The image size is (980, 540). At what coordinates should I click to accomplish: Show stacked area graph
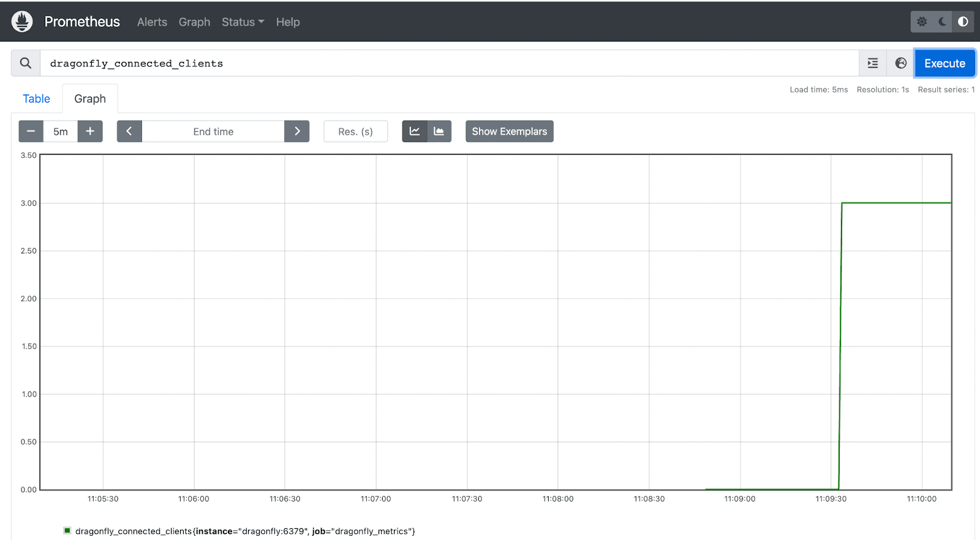point(439,131)
